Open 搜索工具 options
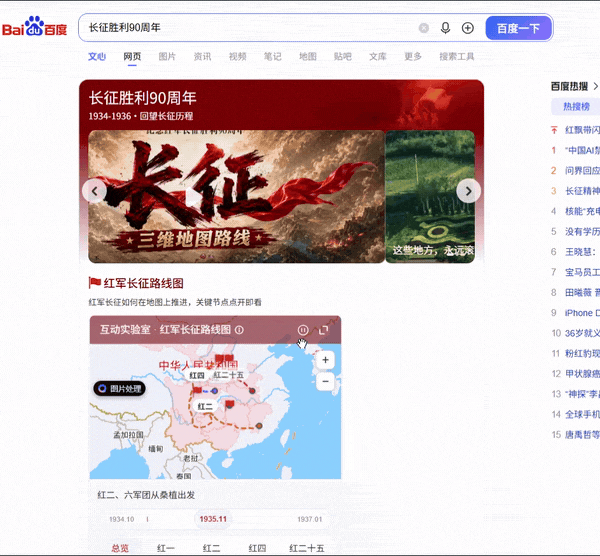 (457, 57)
